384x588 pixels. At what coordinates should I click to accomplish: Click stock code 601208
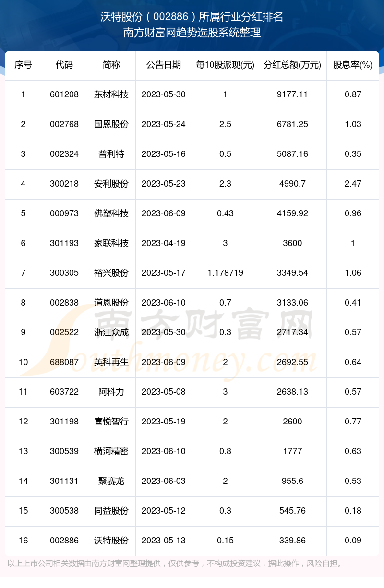64,94
